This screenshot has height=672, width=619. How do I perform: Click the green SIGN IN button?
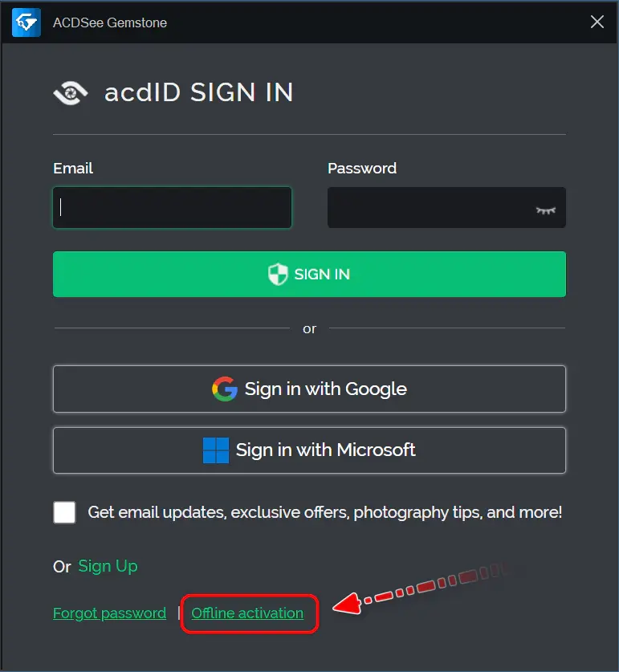tap(310, 275)
